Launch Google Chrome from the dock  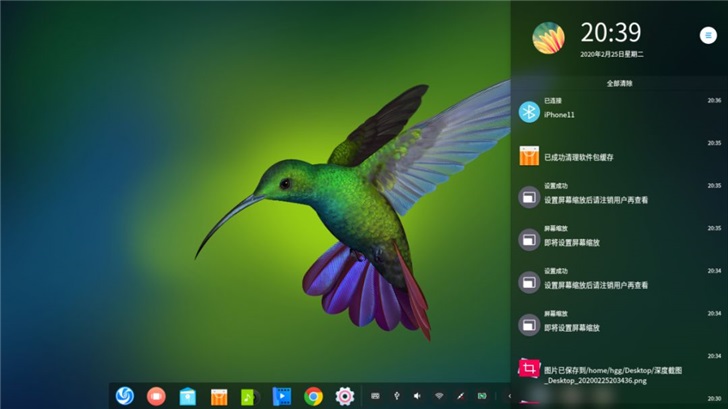pyautogui.click(x=313, y=396)
